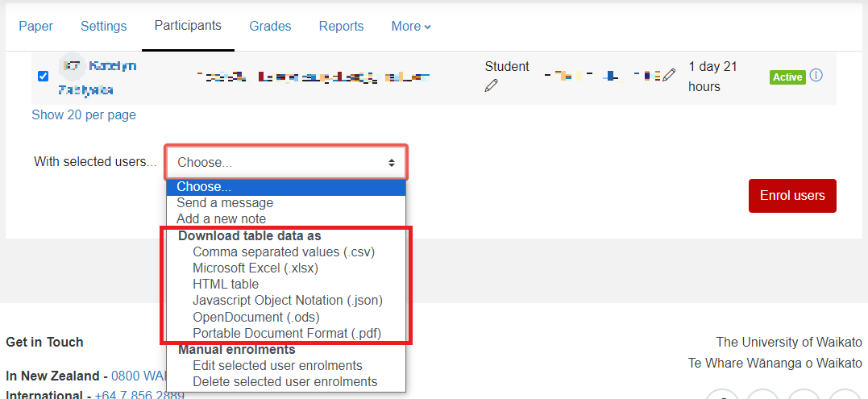
Task: Click Edit selected user enrolments
Action: pos(277,365)
